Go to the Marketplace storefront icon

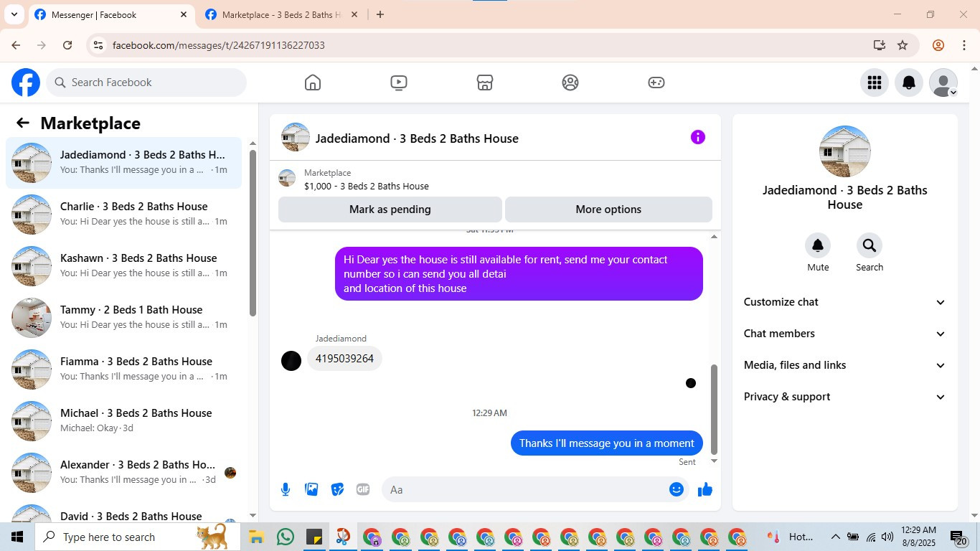point(485,83)
